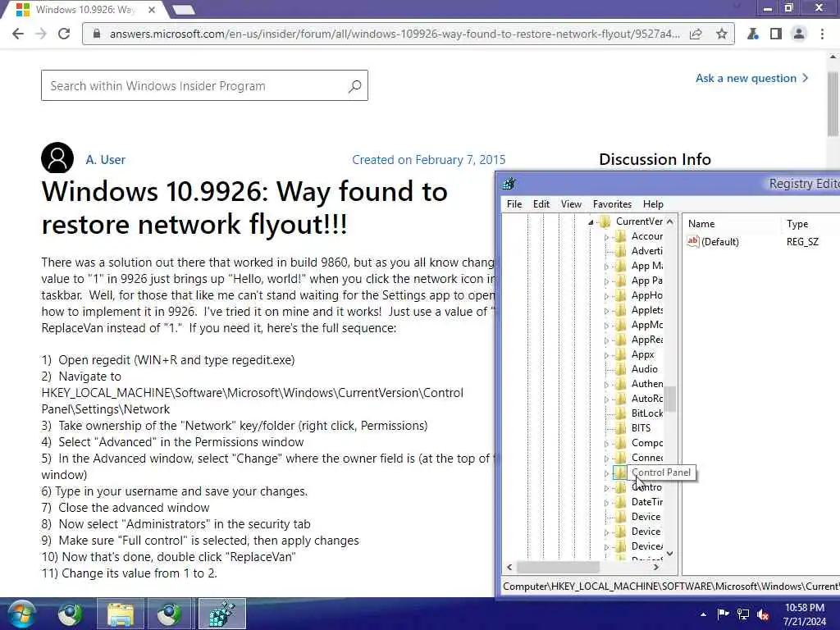Open A. User profile link

point(106,160)
